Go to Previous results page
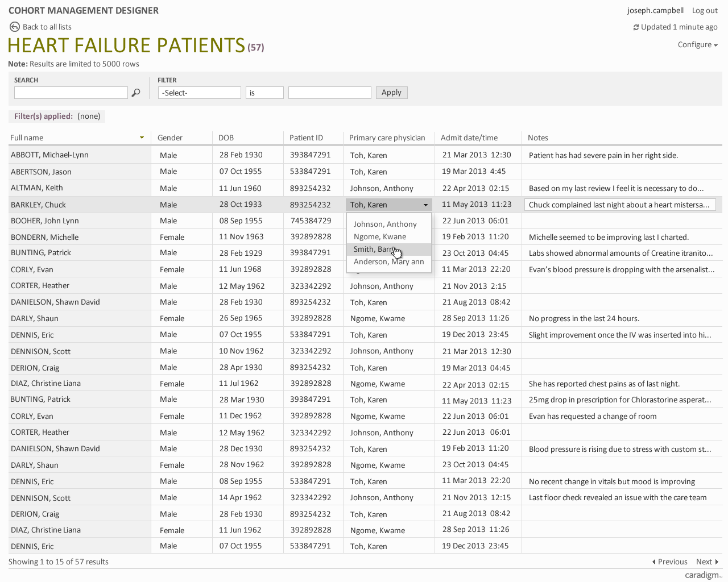The image size is (728, 582). [x=669, y=562]
